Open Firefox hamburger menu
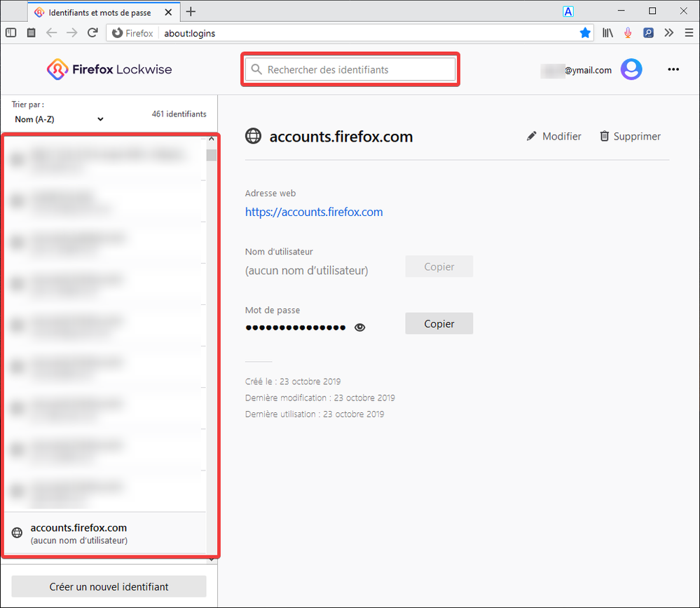The image size is (700, 608). tap(689, 33)
